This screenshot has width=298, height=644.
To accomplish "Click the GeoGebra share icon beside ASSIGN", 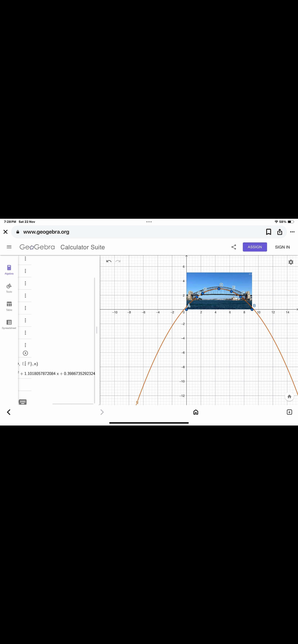I will (234, 247).
